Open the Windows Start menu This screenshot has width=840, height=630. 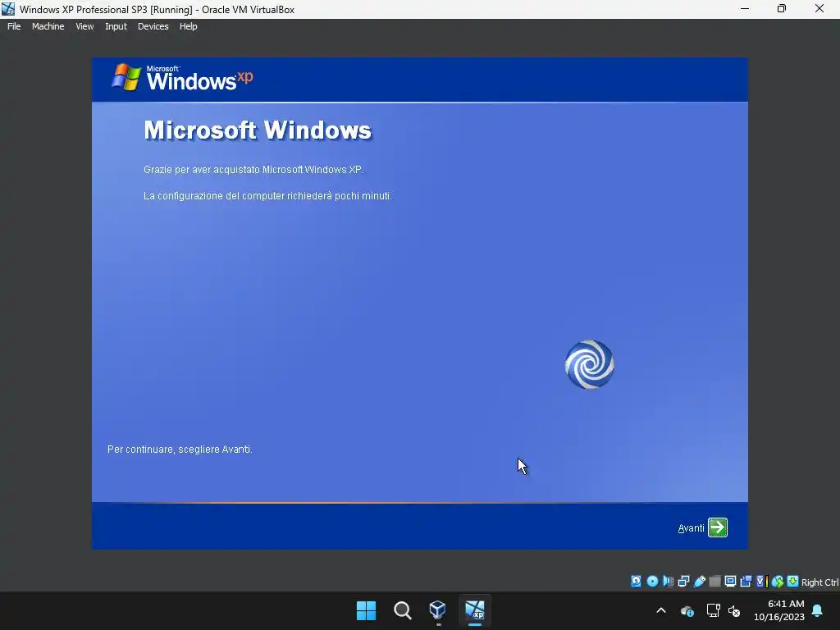pyautogui.click(x=367, y=610)
